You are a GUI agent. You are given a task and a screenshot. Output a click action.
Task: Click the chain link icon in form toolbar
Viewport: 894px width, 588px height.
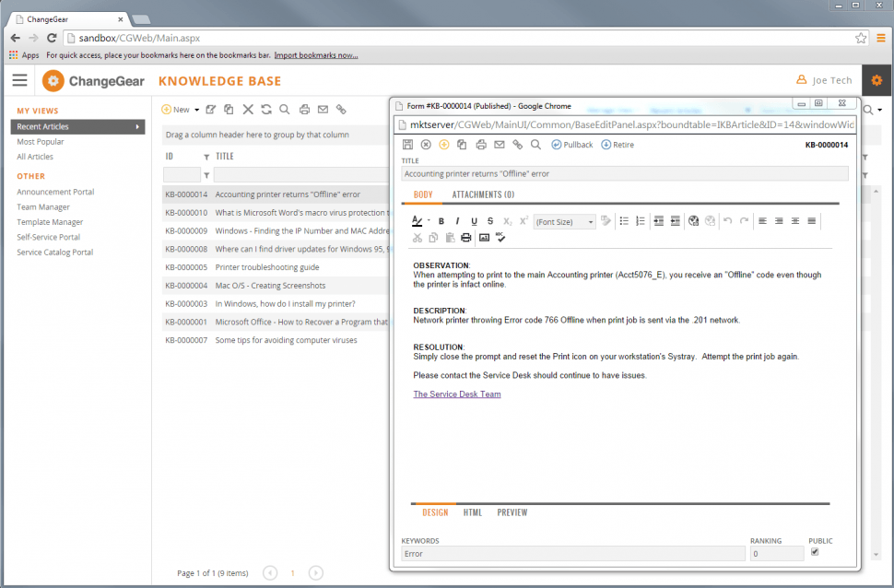518,145
